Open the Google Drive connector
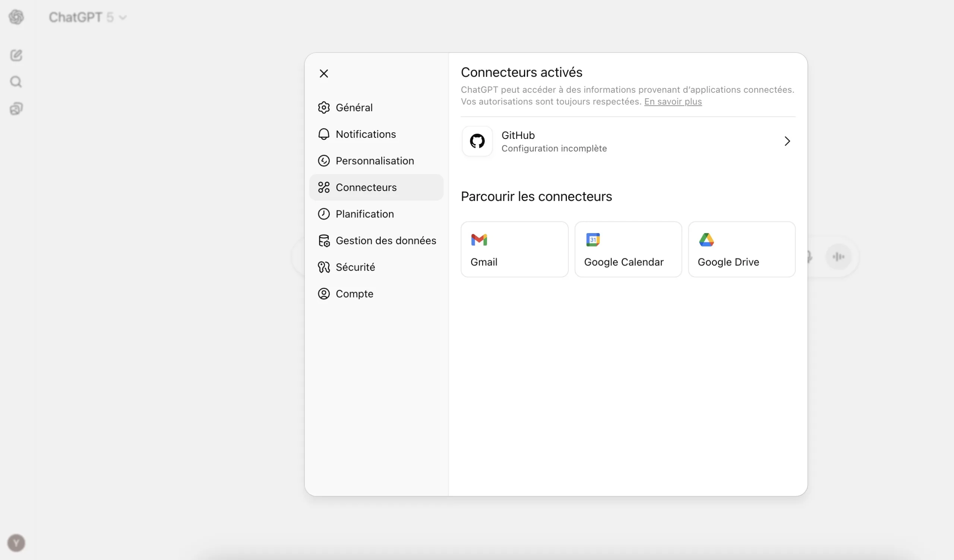 point(741,249)
